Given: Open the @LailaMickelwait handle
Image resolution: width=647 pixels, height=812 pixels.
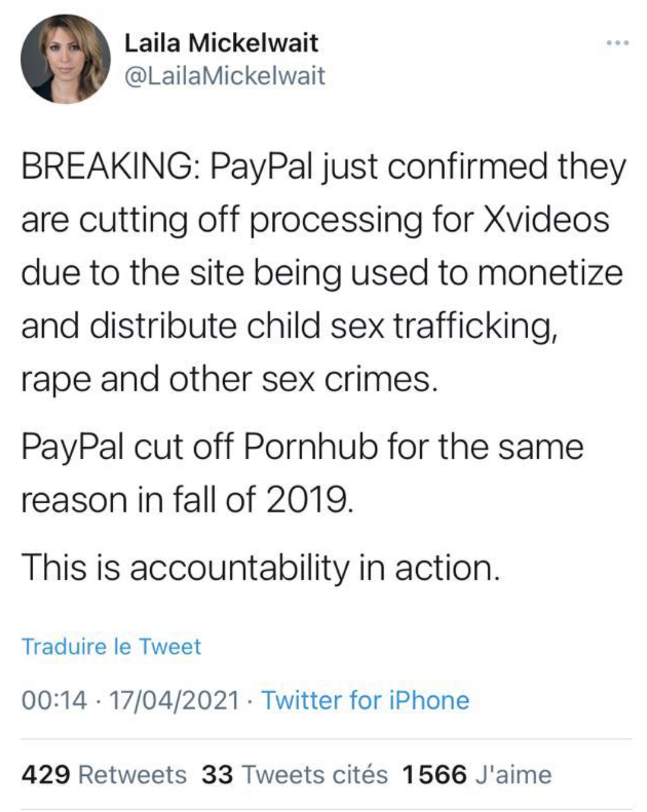Looking at the screenshot, I should point(224,76).
